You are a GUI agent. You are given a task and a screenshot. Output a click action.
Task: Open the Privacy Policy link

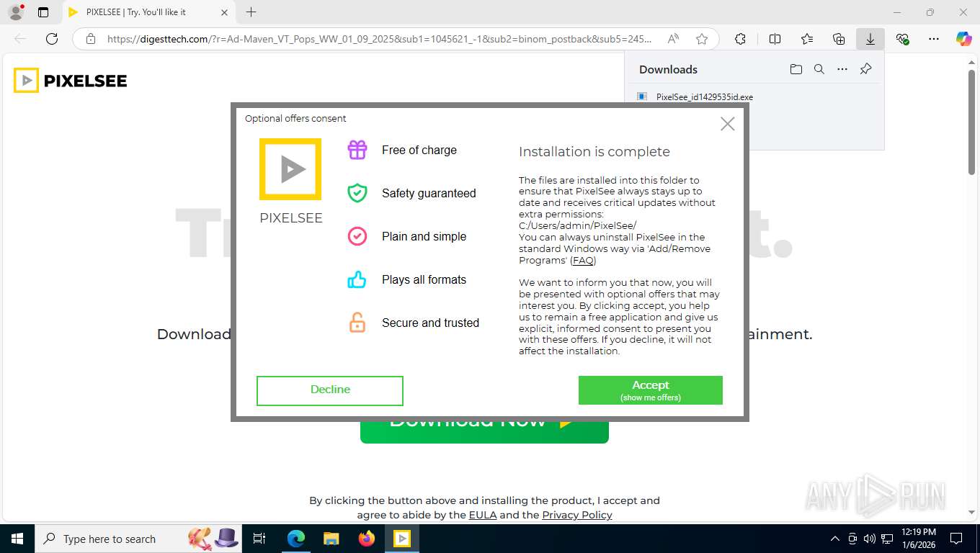(577, 515)
